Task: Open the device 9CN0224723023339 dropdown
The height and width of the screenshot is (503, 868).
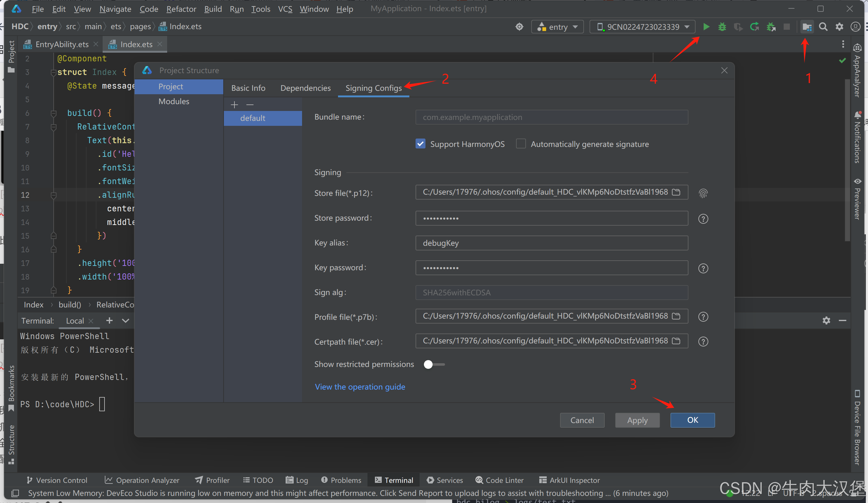Action: point(642,27)
